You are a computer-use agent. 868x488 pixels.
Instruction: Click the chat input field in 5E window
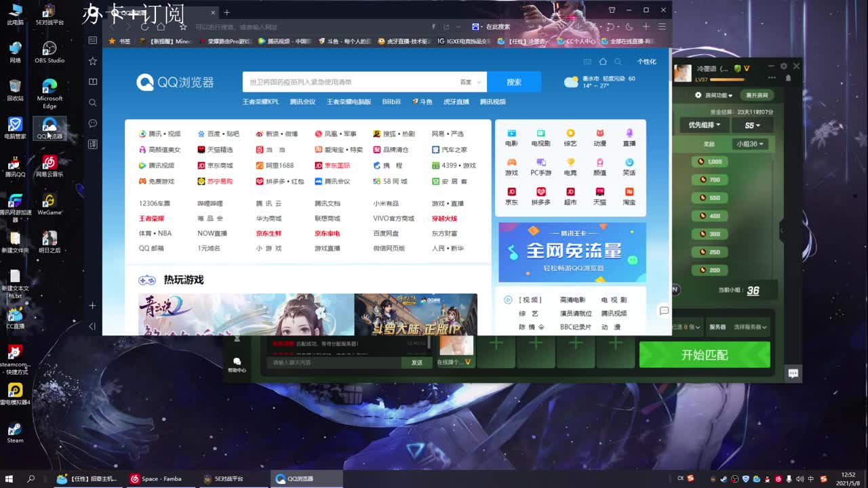tap(335, 363)
